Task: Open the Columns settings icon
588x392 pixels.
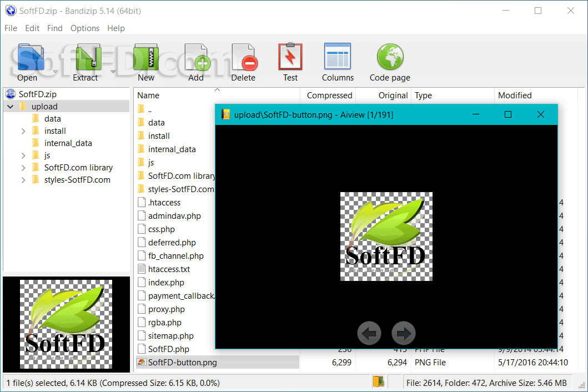Action: pos(338,56)
